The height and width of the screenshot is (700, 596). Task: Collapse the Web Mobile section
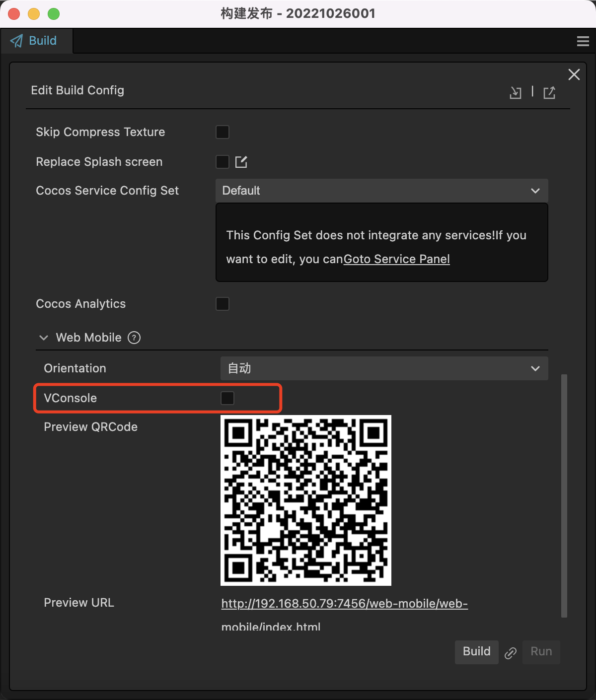(x=44, y=338)
